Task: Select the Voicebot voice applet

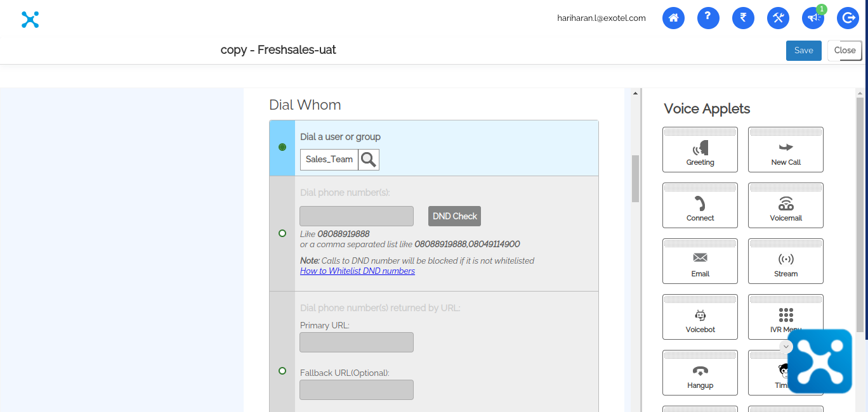Action: pos(700,317)
